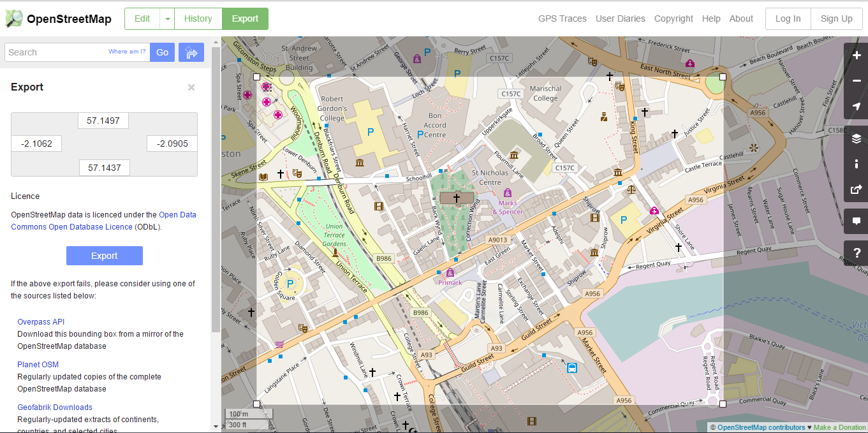This screenshot has width=868, height=433.
Task: Show my location with the arrow icon
Action: 857,106
